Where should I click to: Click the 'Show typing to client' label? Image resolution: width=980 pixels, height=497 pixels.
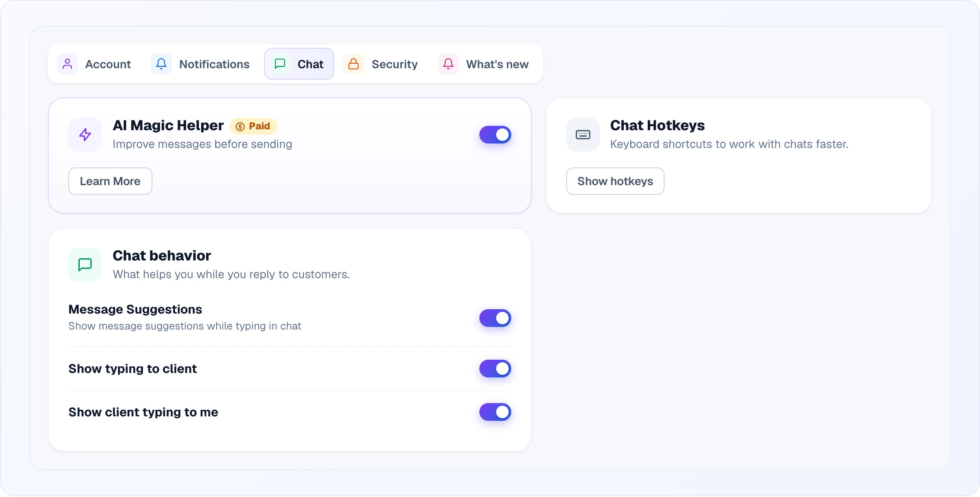click(x=132, y=369)
